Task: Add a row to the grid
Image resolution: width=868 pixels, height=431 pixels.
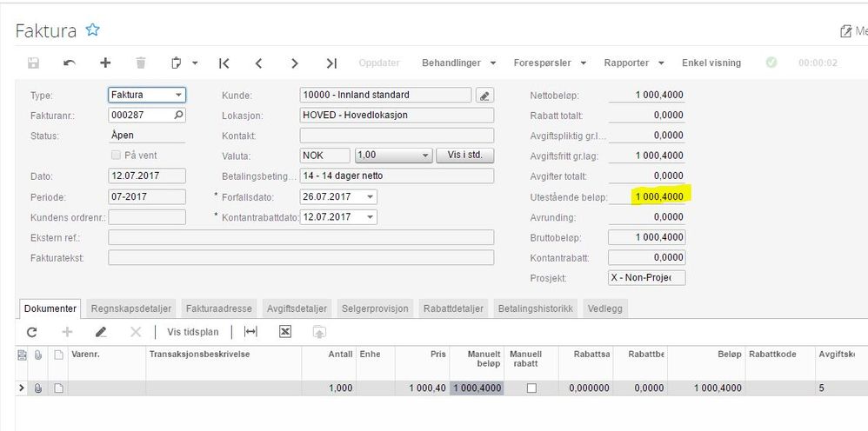Action: tap(67, 332)
